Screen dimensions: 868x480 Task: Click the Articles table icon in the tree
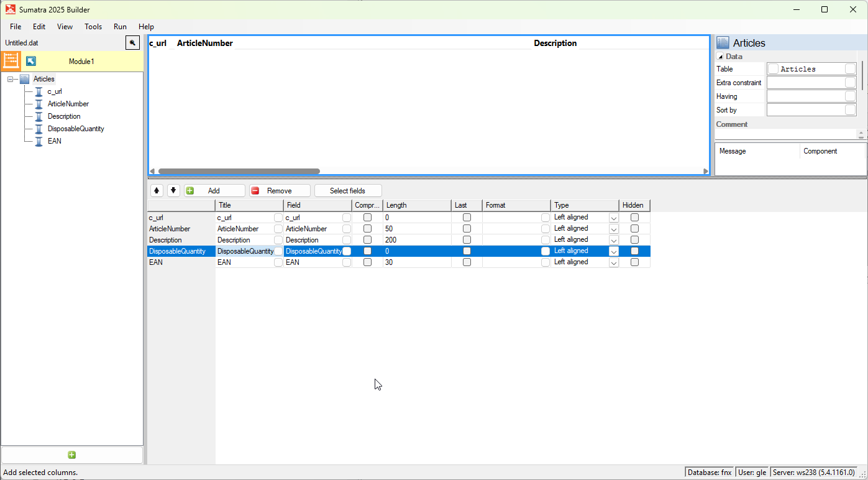point(25,79)
